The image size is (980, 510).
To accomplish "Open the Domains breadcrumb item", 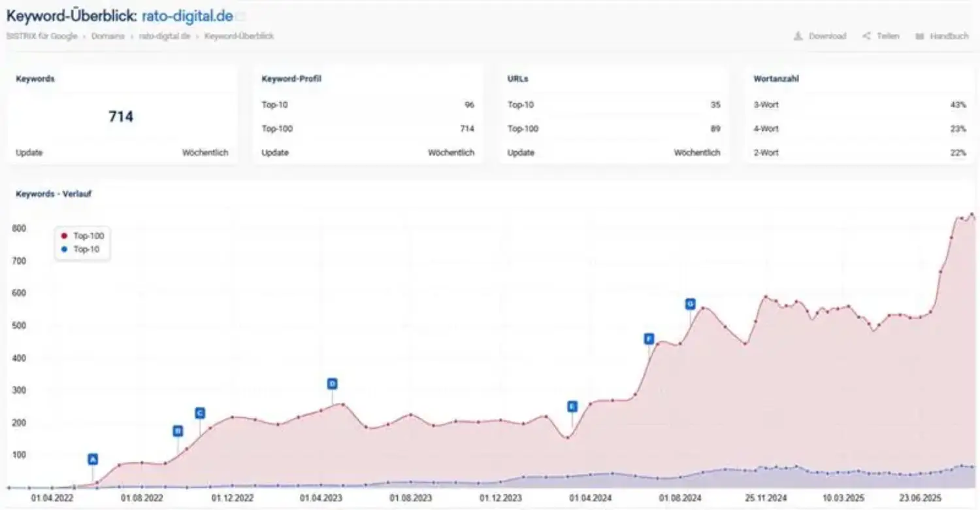I will [x=108, y=36].
